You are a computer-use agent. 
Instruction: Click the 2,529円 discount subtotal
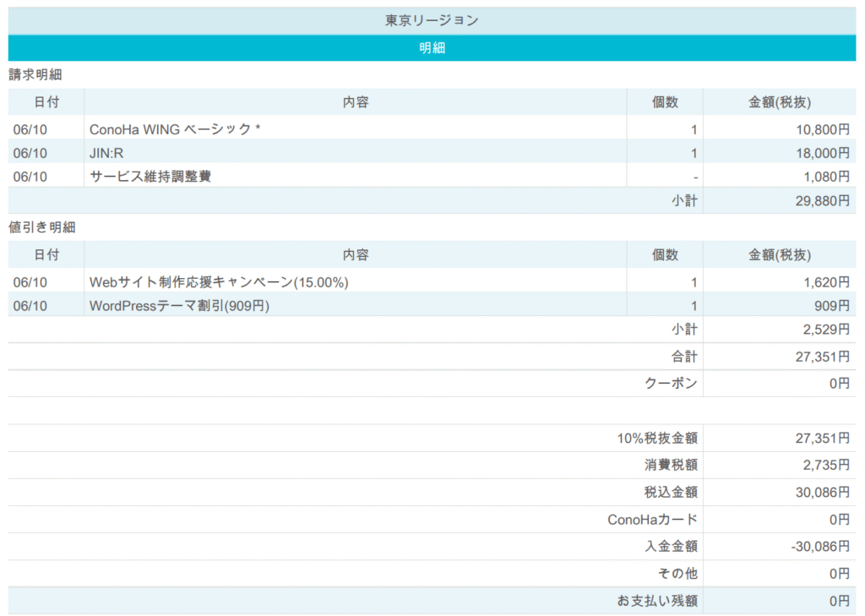pyautogui.click(x=826, y=330)
